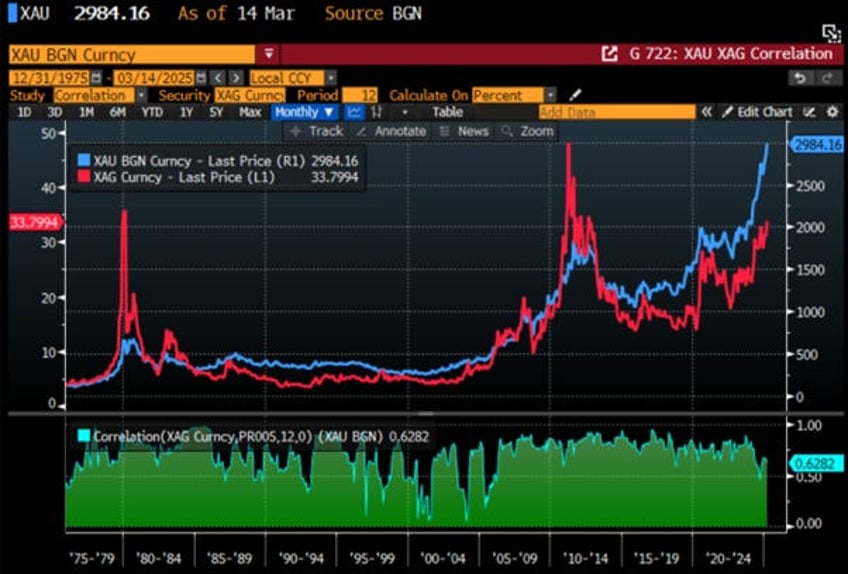Open the security dropdown next to XAU BGN Curncy
This screenshot has height=574, width=848.
[x=269, y=54]
